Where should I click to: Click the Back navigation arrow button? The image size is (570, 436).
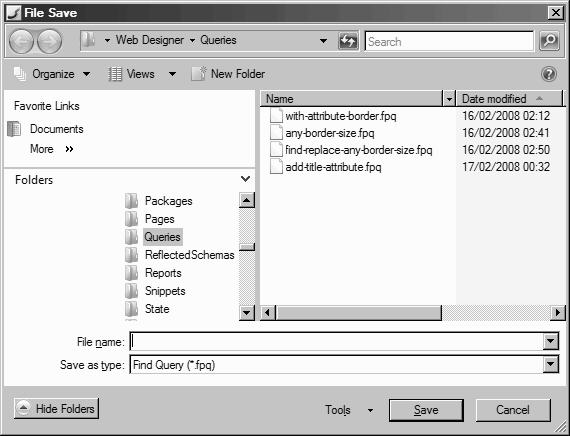tap(21, 41)
